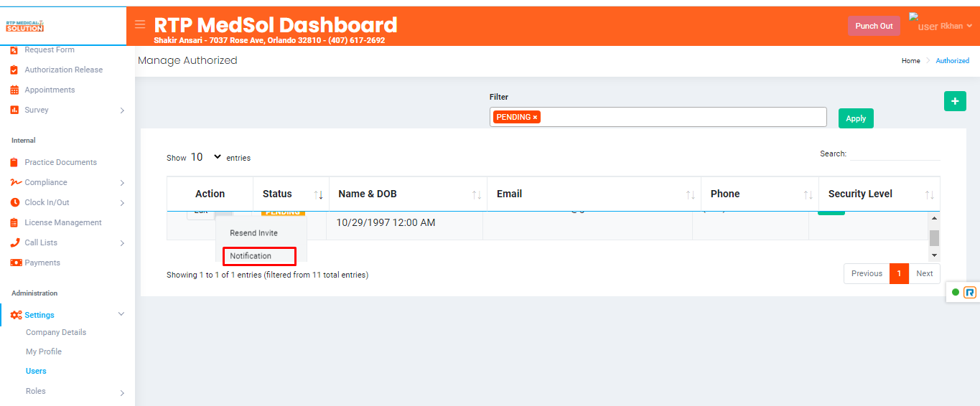
Task: Click the License Management icon
Action: [x=14, y=222]
